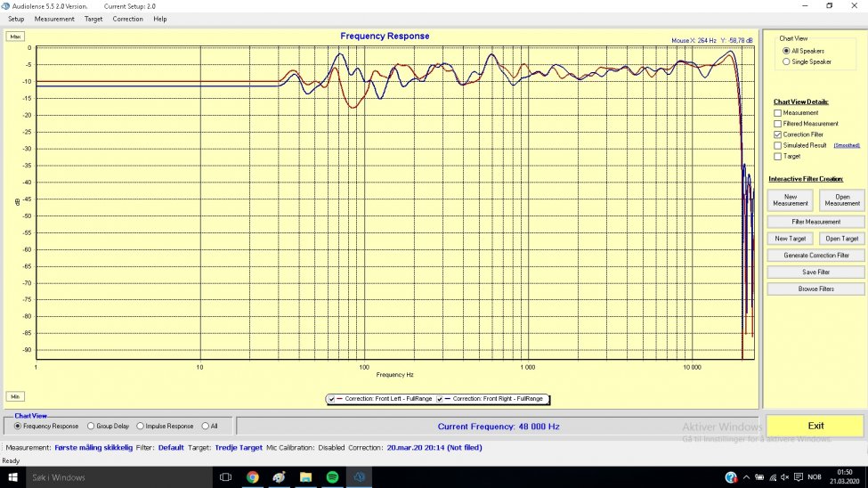
Task: Open Google Chrome from the taskbar
Action: [253, 477]
